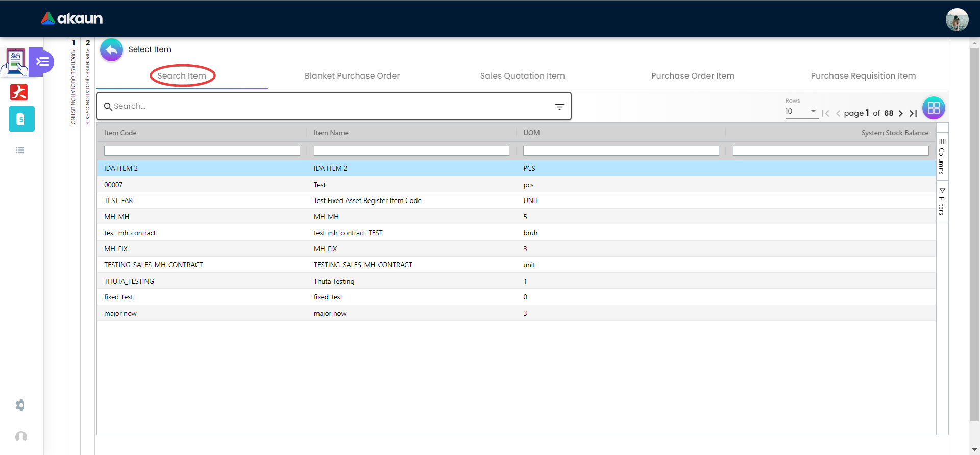Open user profile avatar at top right
This screenshot has height=455, width=980.
(957, 19)
